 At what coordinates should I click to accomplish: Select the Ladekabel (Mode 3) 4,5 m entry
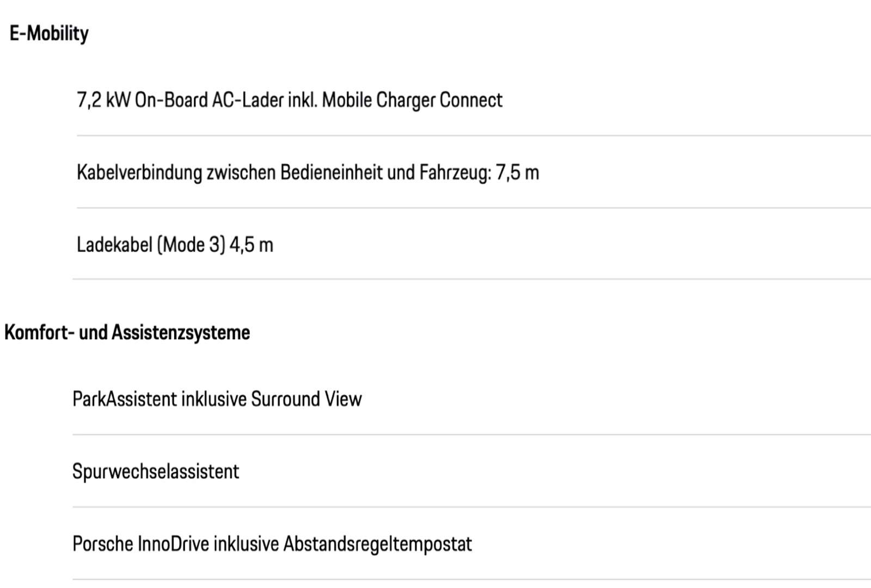click(x=175, y=245)
